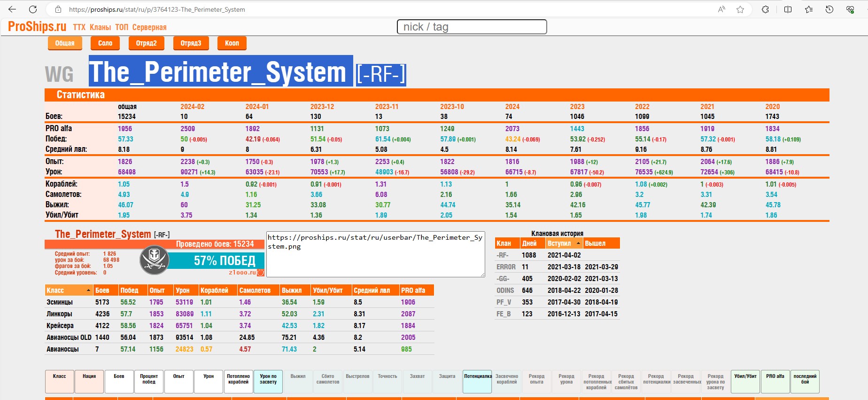868x400 pixels.
Task: Sort clan history by Дней header
Action: point(533,243)
